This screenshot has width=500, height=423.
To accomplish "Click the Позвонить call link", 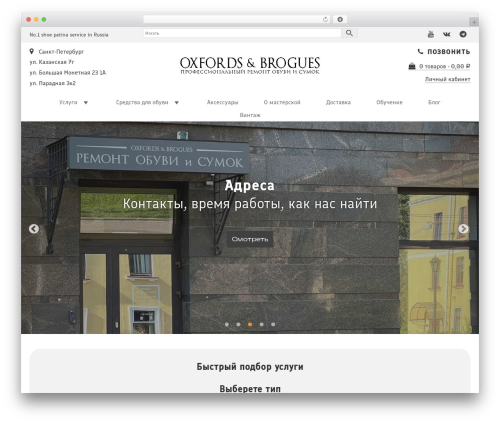I will click(x=449, y=52).
